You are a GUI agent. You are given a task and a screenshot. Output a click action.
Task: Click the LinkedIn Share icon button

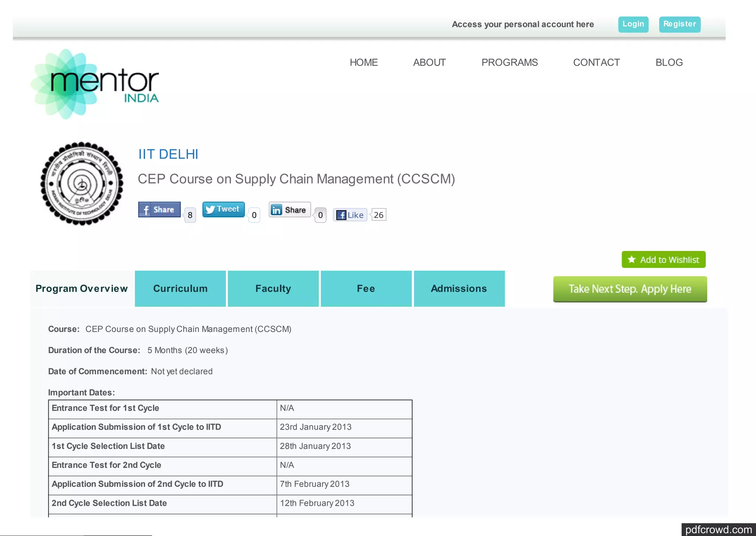pyautogui.click(x=289, y=210)
